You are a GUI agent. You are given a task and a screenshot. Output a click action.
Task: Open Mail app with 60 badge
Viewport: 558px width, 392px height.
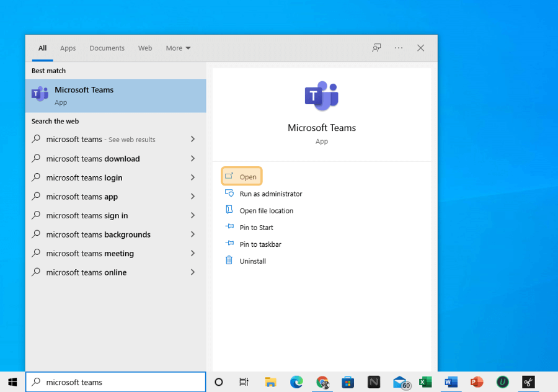(401, 383)
